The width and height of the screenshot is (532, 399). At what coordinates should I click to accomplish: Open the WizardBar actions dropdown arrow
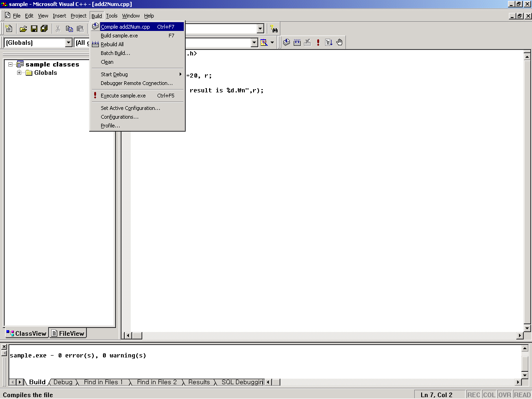click(272, 42)
